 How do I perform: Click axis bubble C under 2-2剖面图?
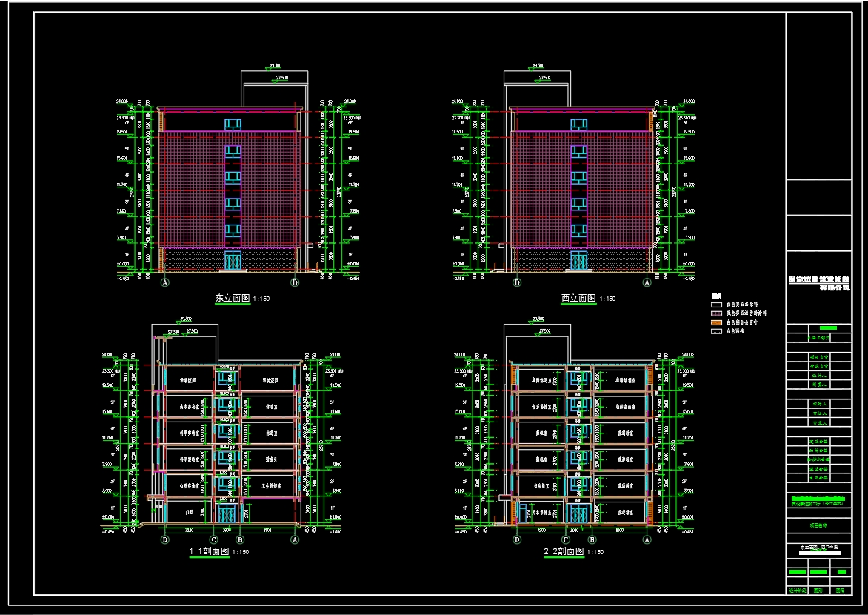pyautogui.click(x=566, y=539)
